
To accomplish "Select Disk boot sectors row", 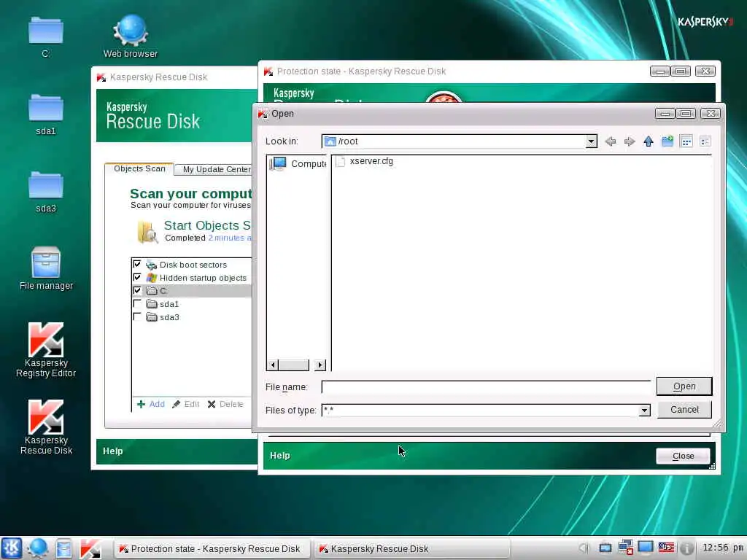I will (x=192, y=265).
